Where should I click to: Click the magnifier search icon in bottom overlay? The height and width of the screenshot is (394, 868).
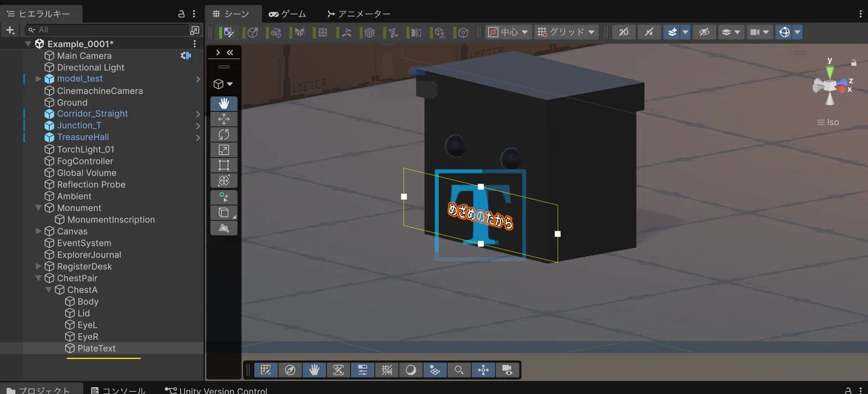[459, 370]
